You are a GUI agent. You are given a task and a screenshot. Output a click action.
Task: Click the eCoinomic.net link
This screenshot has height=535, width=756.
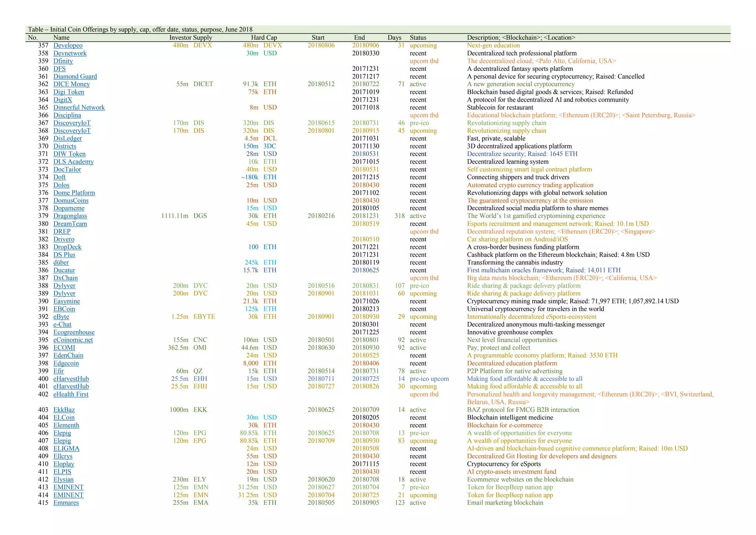(x=73, y=340)
